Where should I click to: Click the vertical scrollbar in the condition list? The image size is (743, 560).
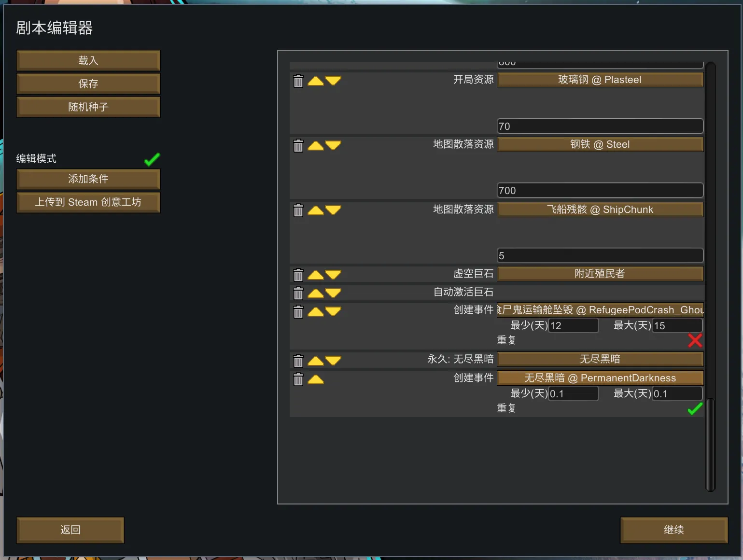pos(710,444)
